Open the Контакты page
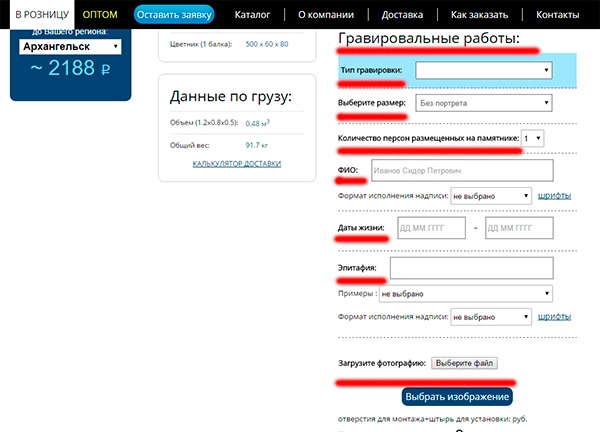600x432 pixels. tap(557, 16)
